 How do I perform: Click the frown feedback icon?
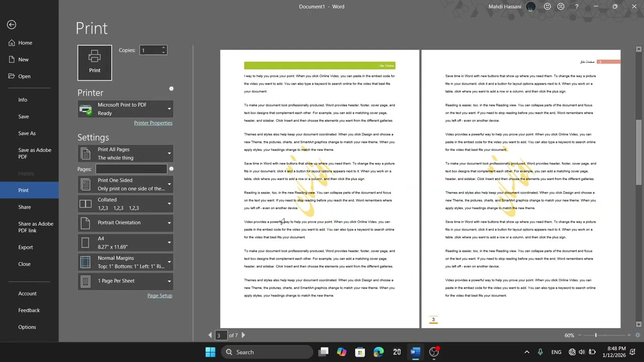click(x=561, y=7)
